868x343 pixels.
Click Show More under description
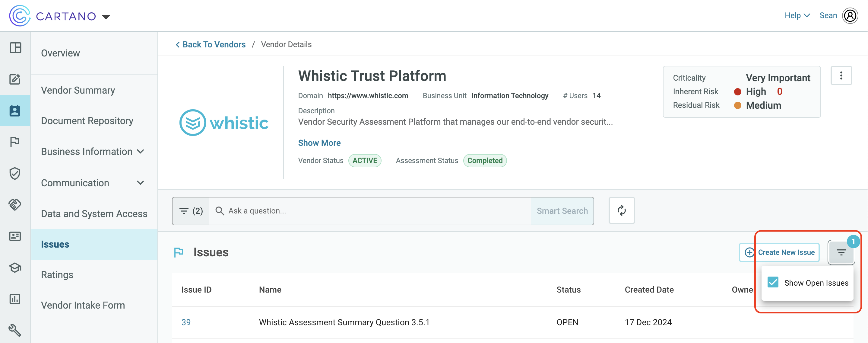(x=319, y=143)
